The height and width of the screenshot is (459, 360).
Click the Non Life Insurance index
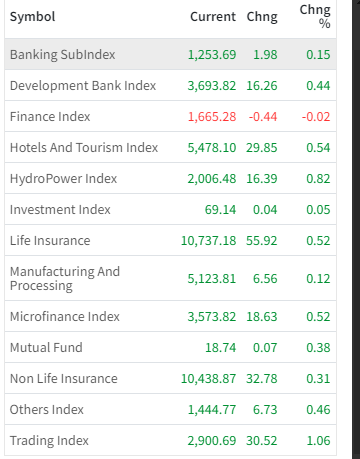[x=64, y=379]
